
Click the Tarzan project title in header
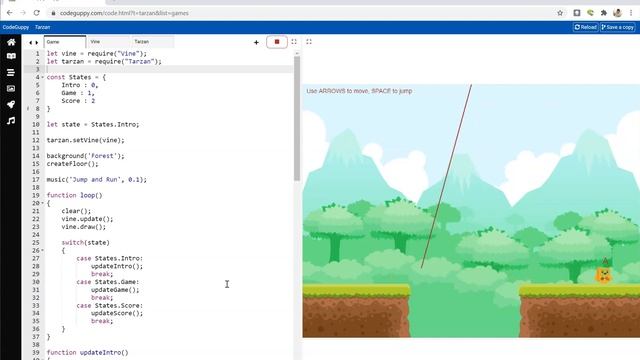click(42, 27)
